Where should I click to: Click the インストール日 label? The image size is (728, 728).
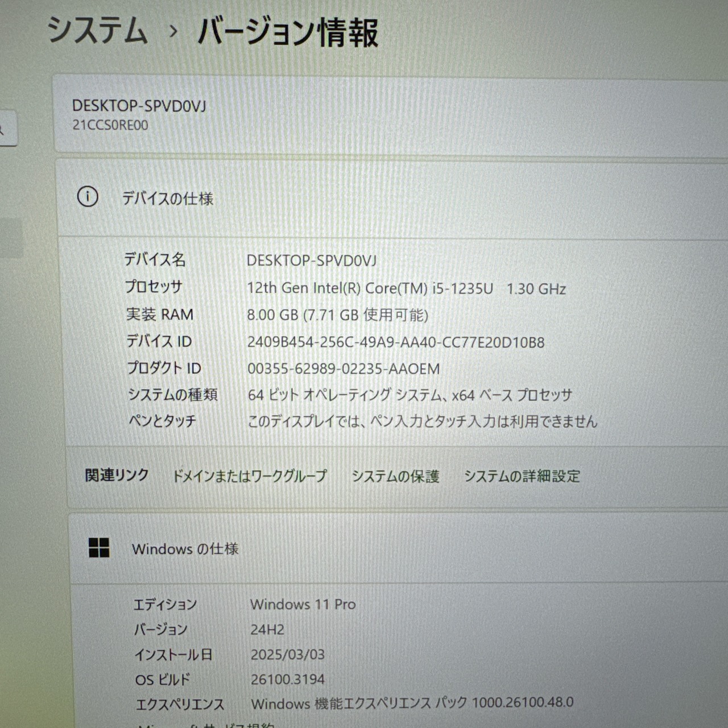tap(173, 655)
